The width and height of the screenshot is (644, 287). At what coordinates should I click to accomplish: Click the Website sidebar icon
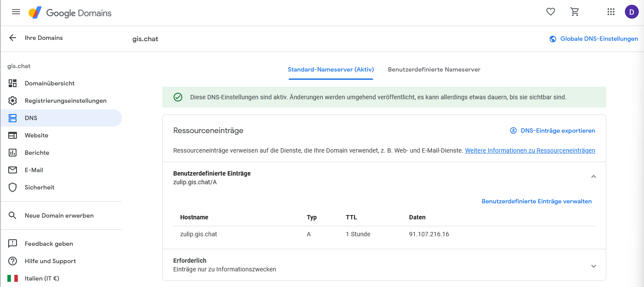[13, 135]
